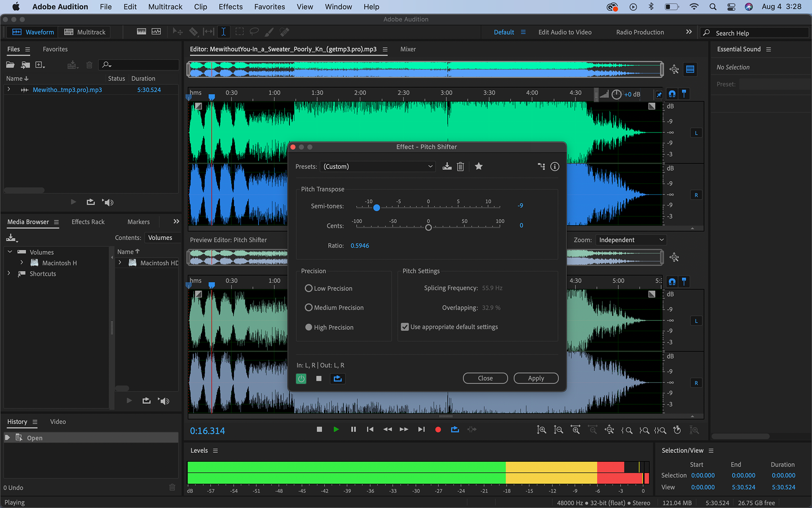
Task: Toggle Loop Playback in transport bar
Action: (455, 430)
